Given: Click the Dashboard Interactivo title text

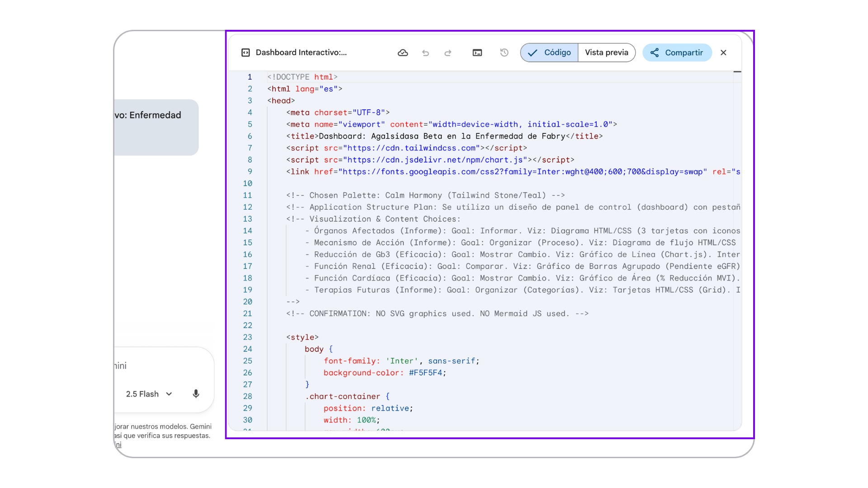Looking at the screenshot, I should [x=301, y=53].
